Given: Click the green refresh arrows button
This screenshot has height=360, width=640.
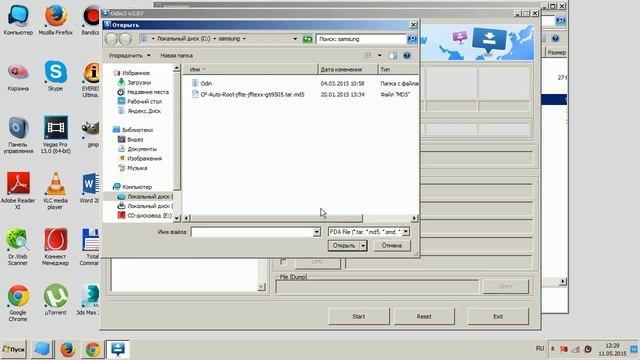Looking at the screenshot, I should (307, 39).
